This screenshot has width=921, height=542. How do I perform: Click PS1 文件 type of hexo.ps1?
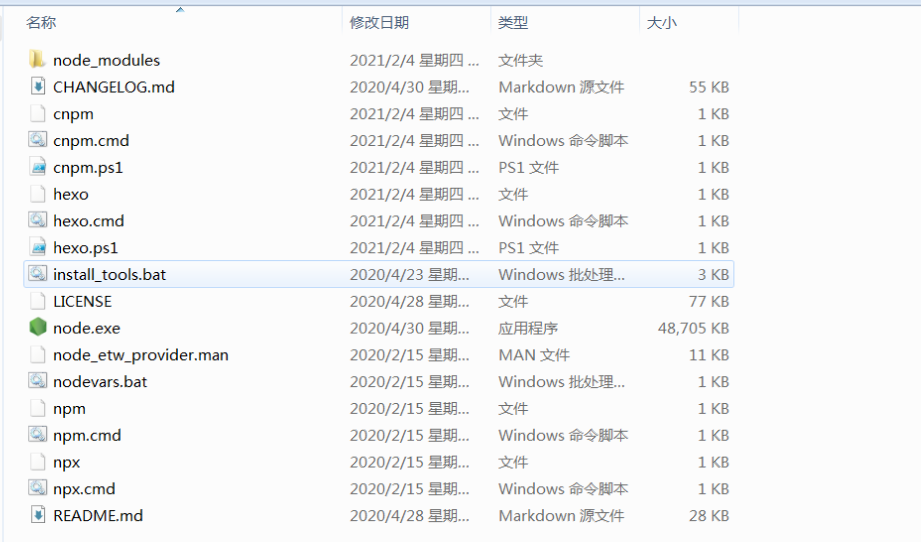[x=528, y=248]
